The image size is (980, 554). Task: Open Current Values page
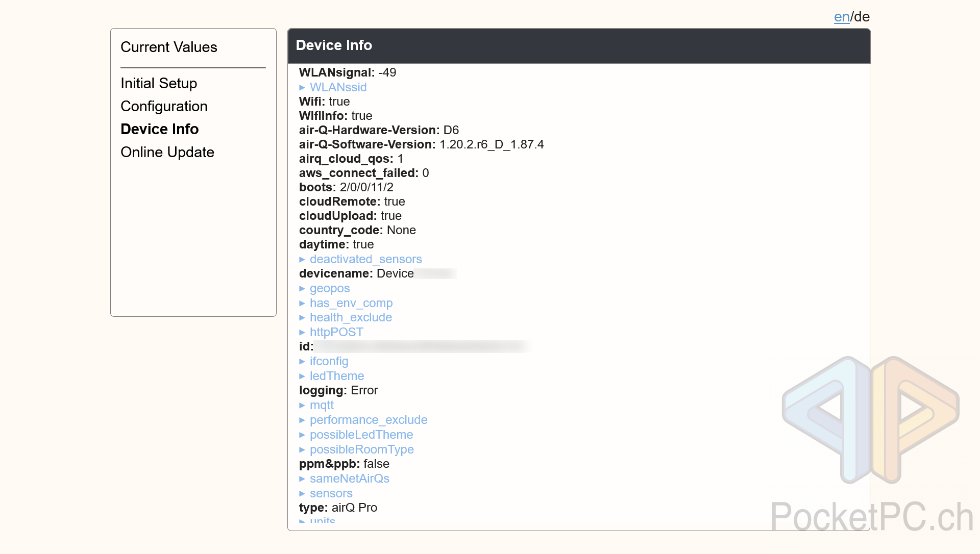coord(169,47)
